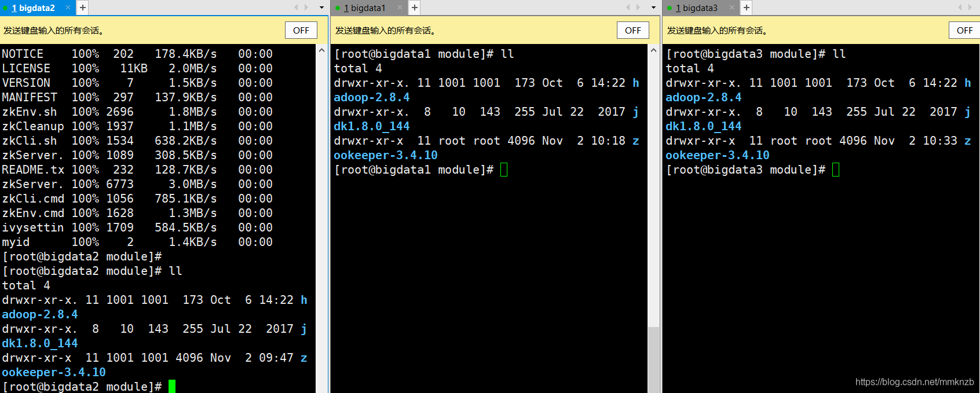
Task: Close the bigdata1 tab
Action: pyautogui.click(x=400, y=8)
